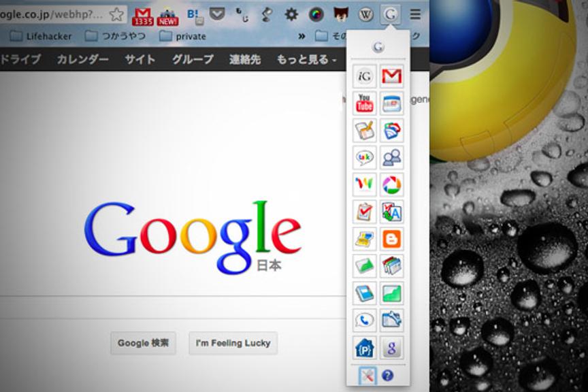Click the I'm Feeling Lucky button
The width and height of the screenshot is (588, 392).
tap(233, 343)
